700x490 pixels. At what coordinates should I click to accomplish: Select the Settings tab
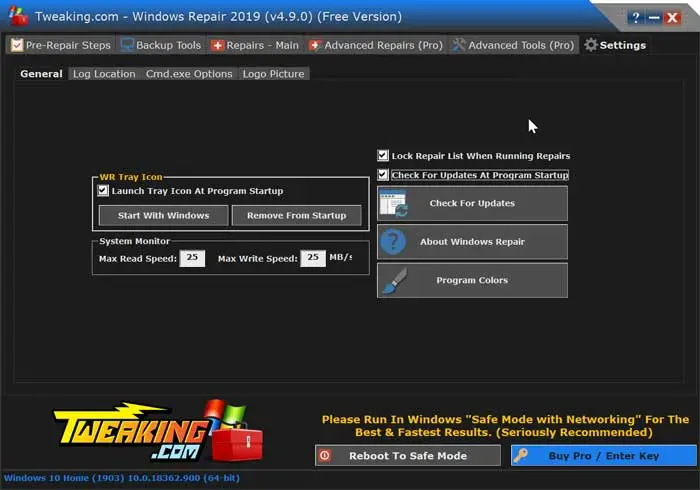[x=615, y=45]
